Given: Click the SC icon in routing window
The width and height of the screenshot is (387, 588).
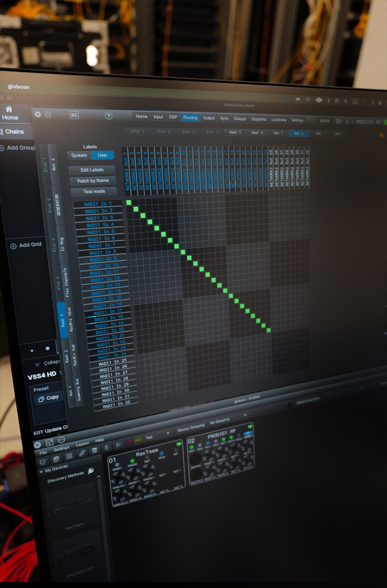Looking at the screenshot, I should click(75, 115).
